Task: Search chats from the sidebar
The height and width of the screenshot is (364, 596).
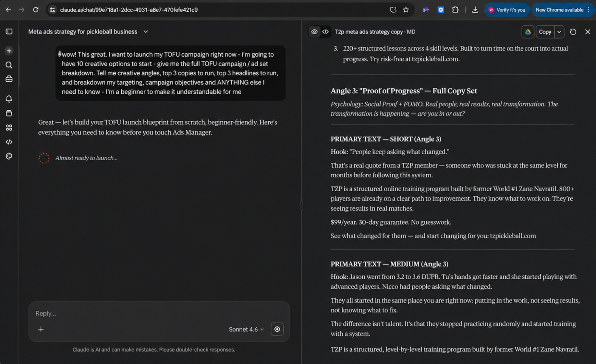Action: [x=9, y=65]
